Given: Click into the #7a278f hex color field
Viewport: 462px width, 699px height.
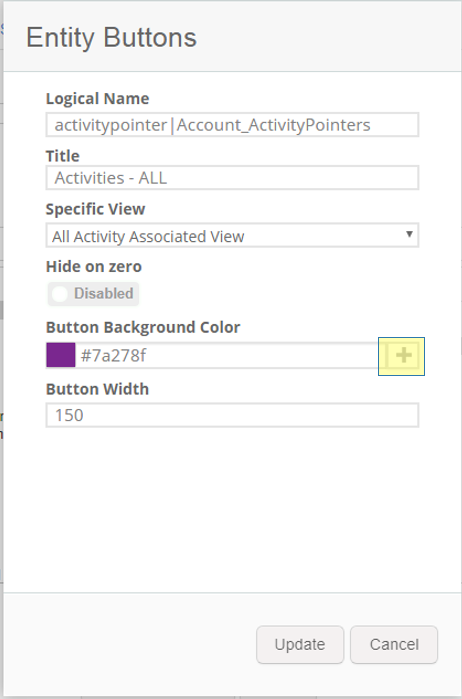Looking at the screenshot, I should click(227, 356).
